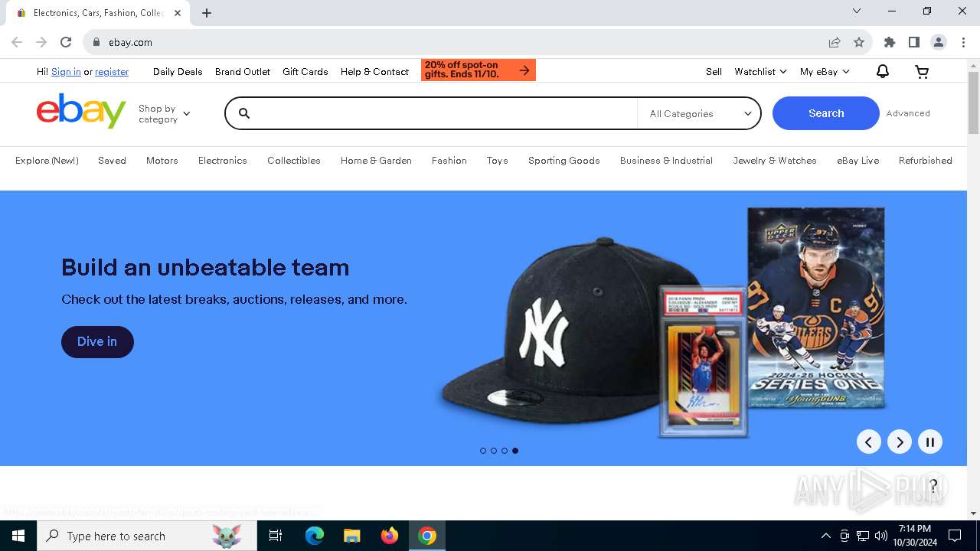The height and width of the screenshot is (551, 980).
Task: Click the browser forward arrow
Action: pyautogui.click(x=41, y=42)
